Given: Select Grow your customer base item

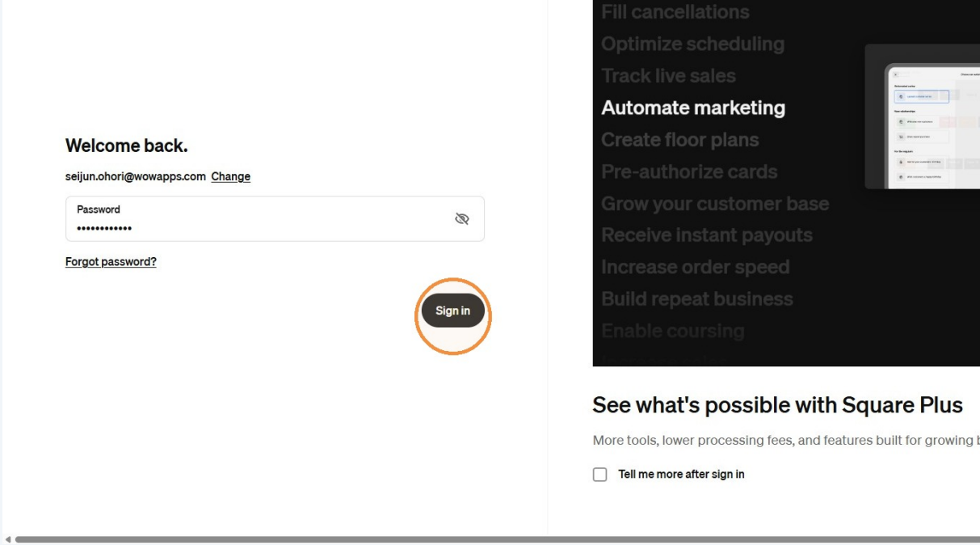Looking at the screenshot, I should 715,204.
